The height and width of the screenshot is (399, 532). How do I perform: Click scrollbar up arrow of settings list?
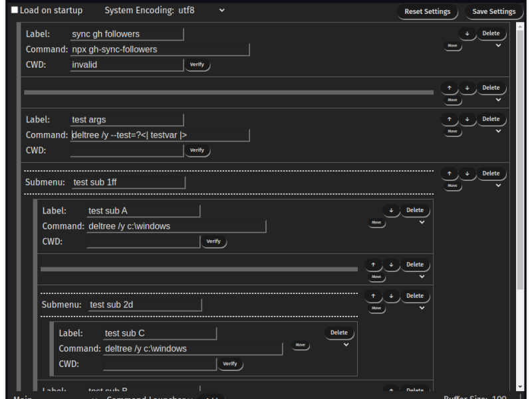520,26
